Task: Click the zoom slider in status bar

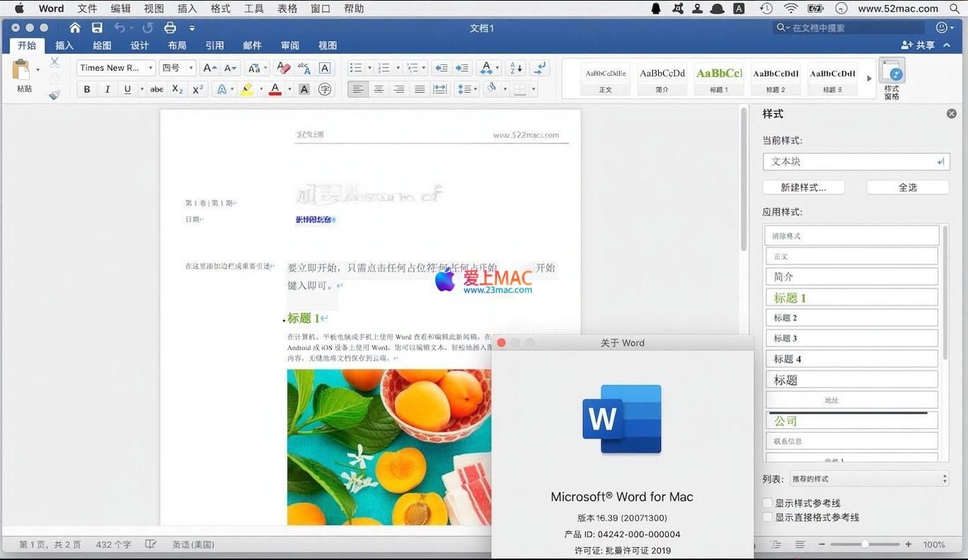Action: point(865,544)
